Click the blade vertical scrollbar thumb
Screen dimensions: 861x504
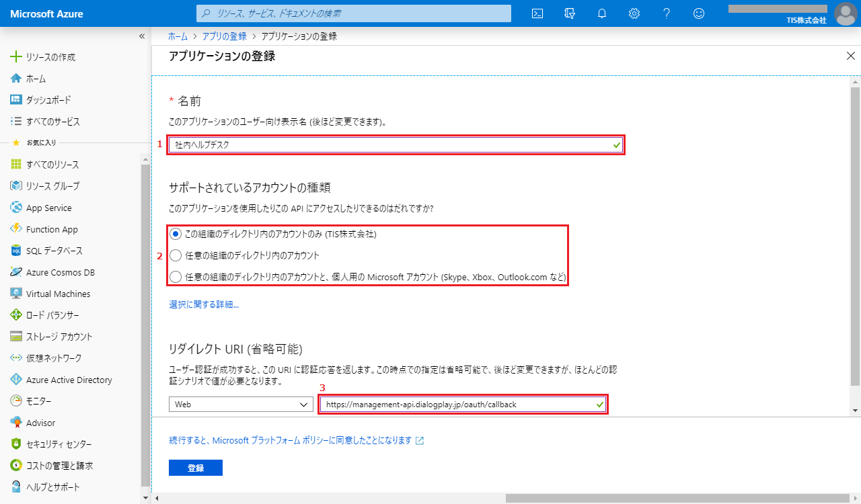click(x=856, y=236)
